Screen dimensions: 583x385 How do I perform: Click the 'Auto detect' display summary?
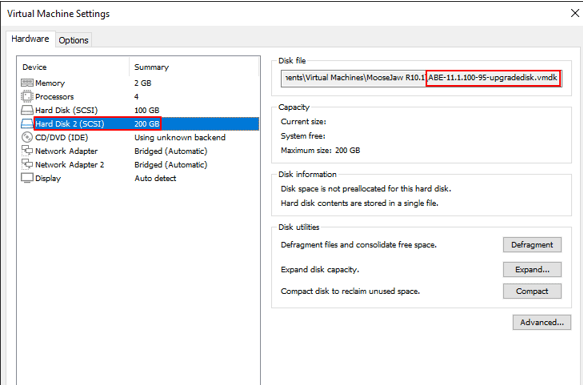click(x=155, y=178)
